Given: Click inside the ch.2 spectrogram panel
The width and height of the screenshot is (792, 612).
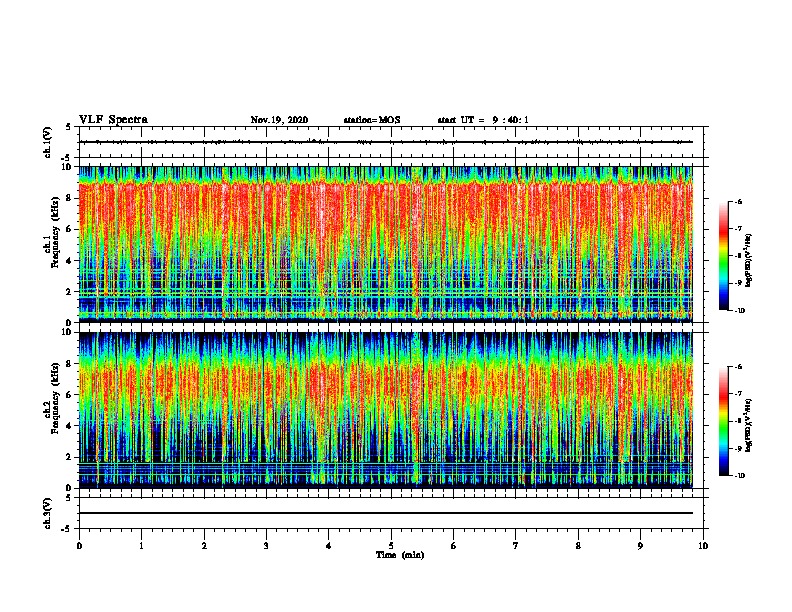Looking at the screenshot, I should (385, 410).
